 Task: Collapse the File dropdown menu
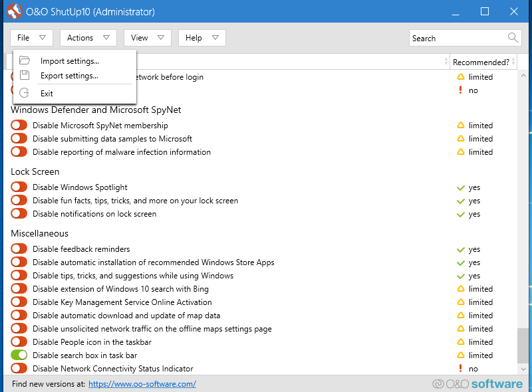pyautogui.click(x=31, y=38)
